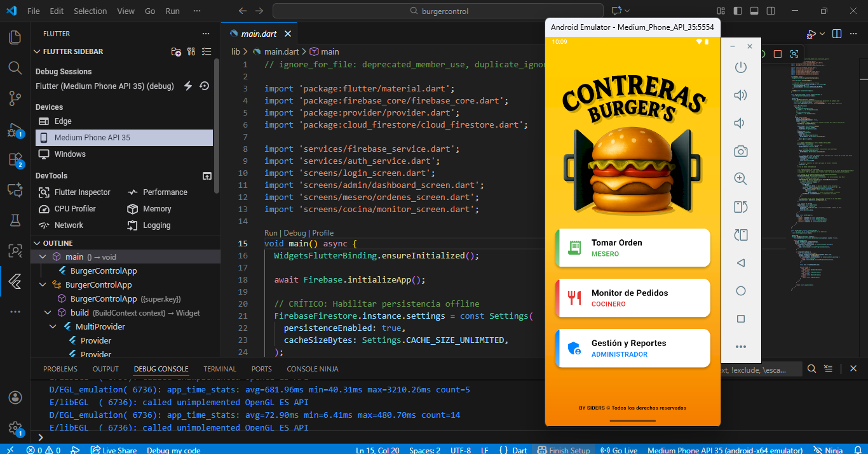Trigger hot reload on the debug session
This screenshot has height=454, width=868.
click(188, 86)
